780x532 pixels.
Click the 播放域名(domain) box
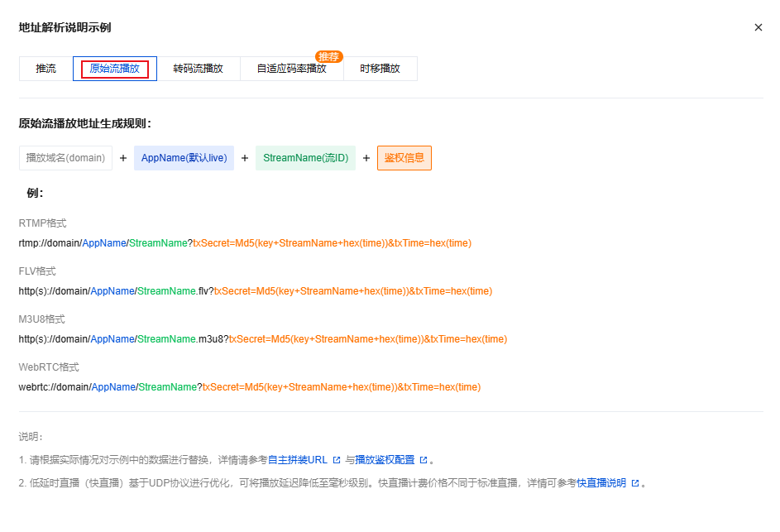tap(65, 158)
